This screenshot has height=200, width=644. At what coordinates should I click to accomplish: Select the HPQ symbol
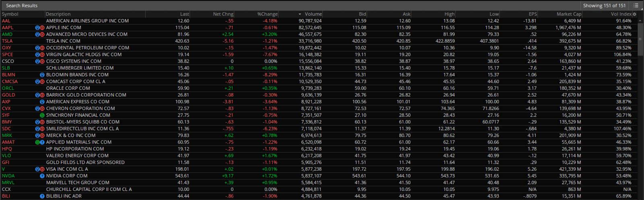coord(7,149)
